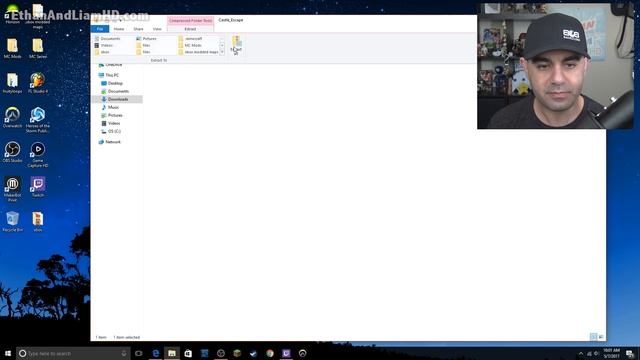Select the Extract tab under Compressed Folder Tools

(190, 29)
